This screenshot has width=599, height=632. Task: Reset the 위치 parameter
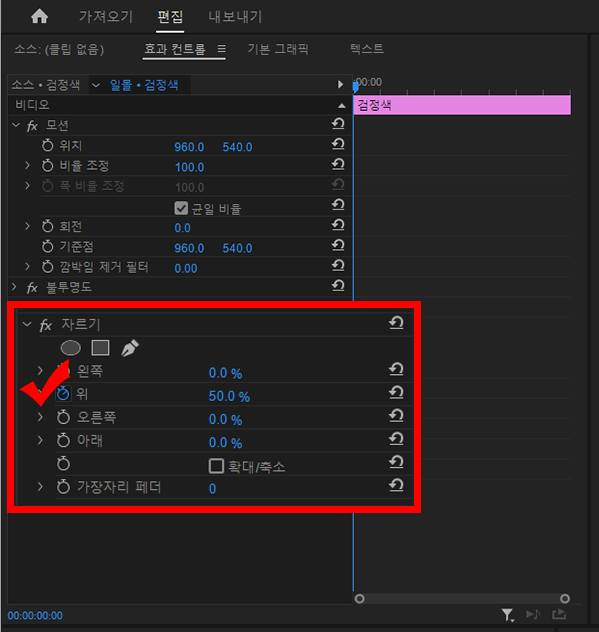tap(338, 144)
